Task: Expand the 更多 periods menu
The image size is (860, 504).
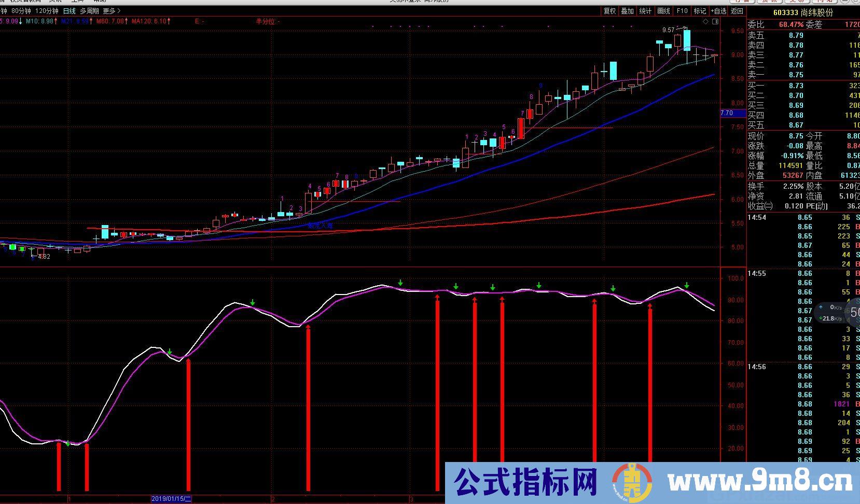Action: pyautogui.click(x=111, y=11)
